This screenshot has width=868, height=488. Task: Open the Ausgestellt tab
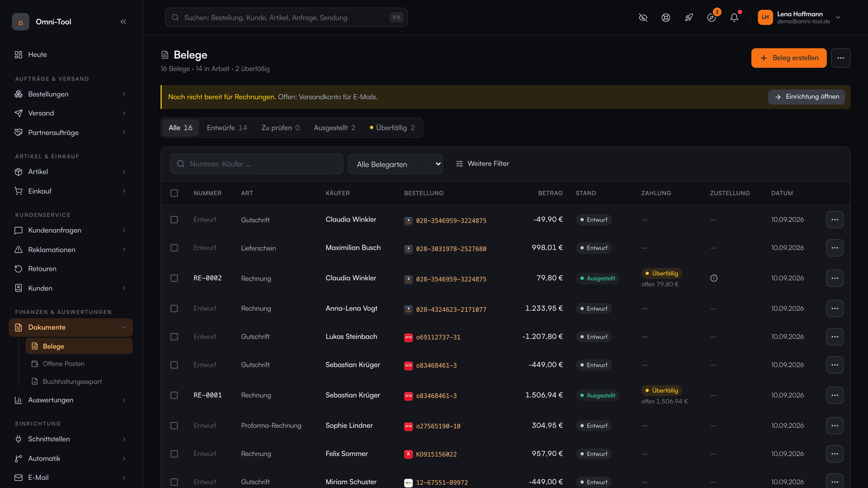[334, 128]
